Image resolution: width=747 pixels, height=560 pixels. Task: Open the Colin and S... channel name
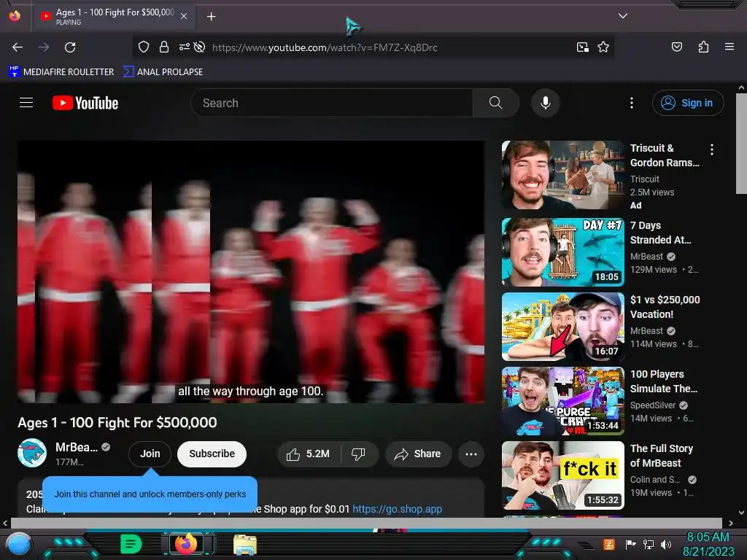[655, 480]
